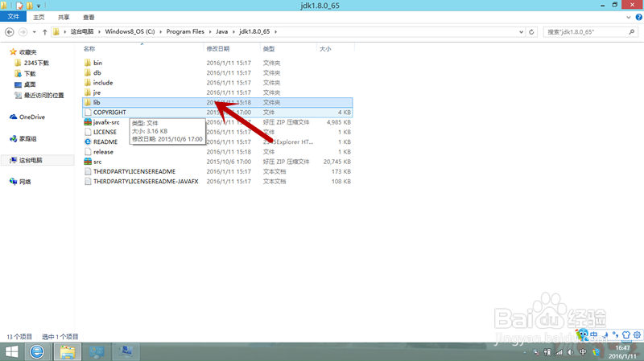Select the LICENSE file icon
This screenshot has height=361, width=644.
point(88,132)
